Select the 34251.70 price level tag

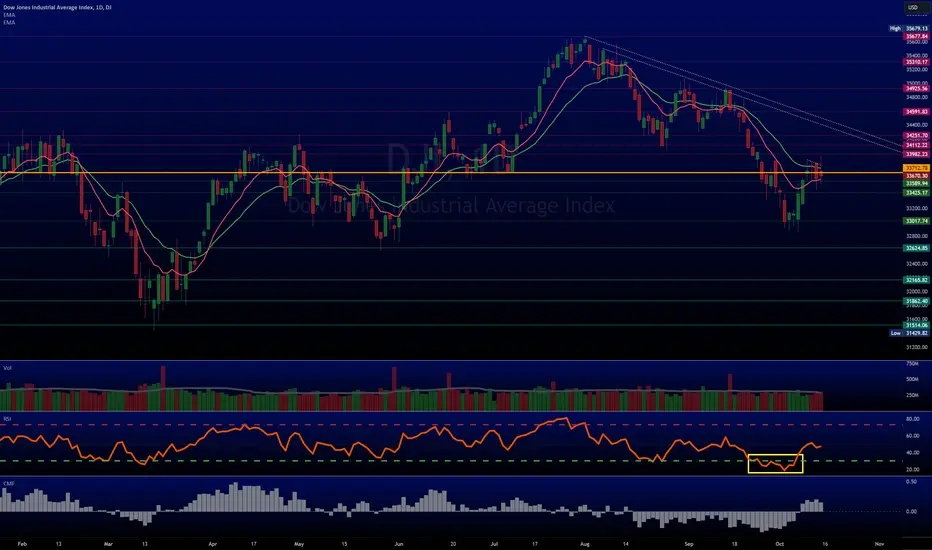pos(916,136)
